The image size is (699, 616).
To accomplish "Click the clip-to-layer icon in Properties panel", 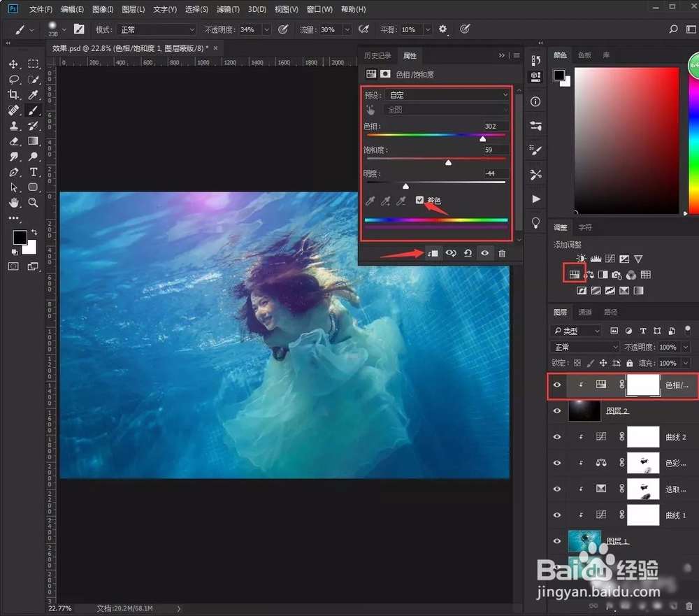I will (433, 253).
